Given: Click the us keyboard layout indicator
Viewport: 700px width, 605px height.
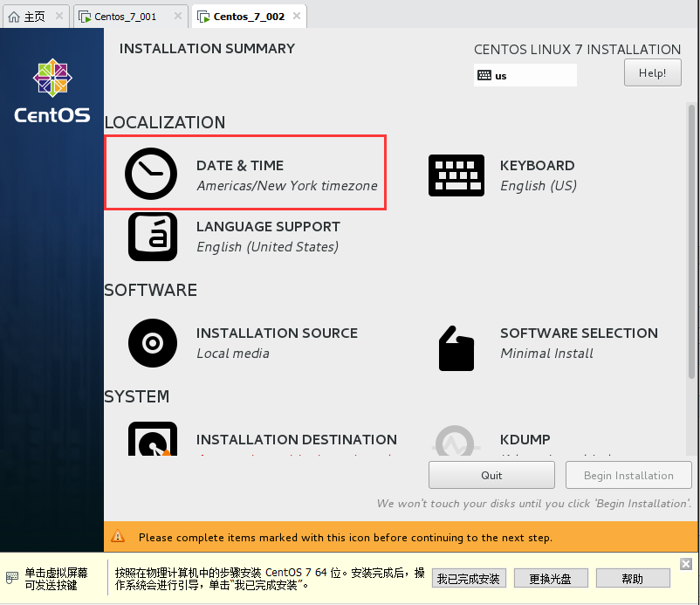Looking at the screenshot, I should pyautogui.click(x=525, y=75).
